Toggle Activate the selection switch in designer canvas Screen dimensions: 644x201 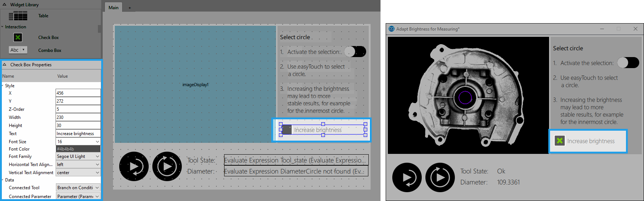tap(355, 52)
